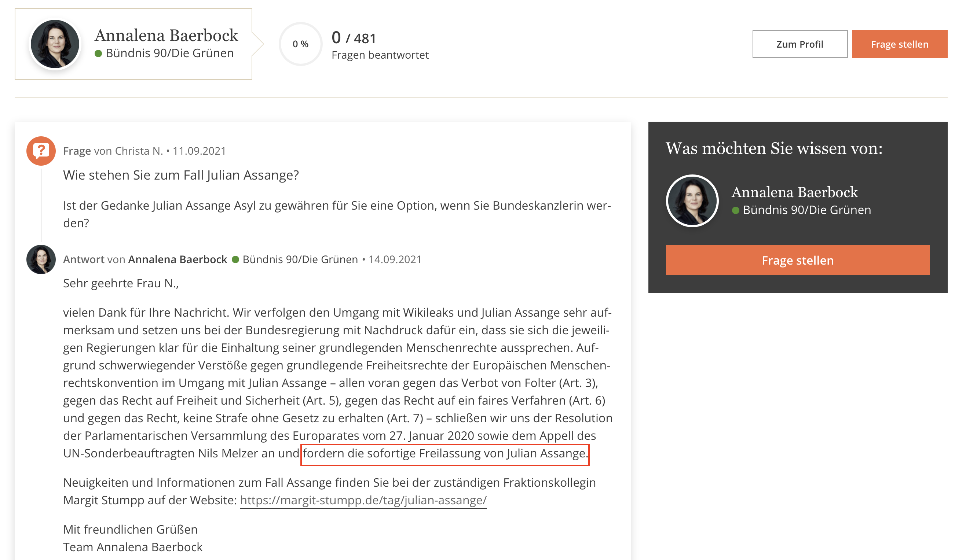Click 'Frage von Christa N.' text

click(x=113, y=151)
